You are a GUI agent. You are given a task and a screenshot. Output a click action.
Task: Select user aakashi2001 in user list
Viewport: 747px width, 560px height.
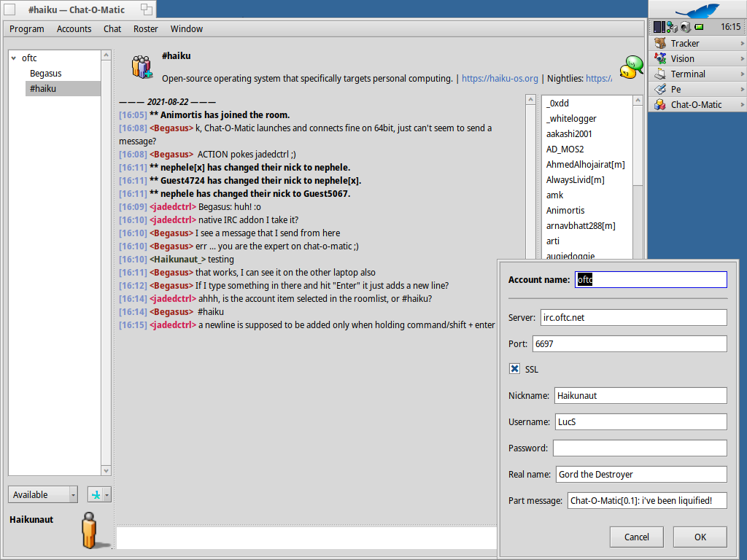pyautogui.click(x=587, y=134)
